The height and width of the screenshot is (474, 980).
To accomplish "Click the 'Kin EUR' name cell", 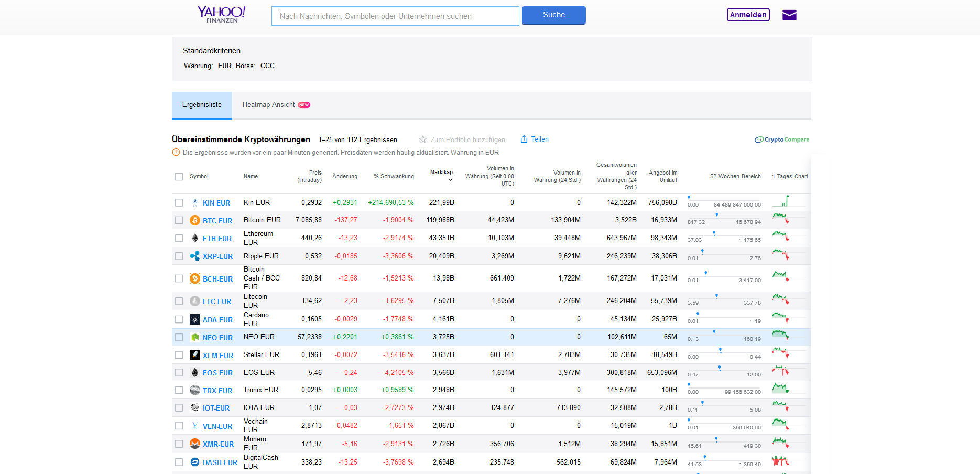I will 257,202.
